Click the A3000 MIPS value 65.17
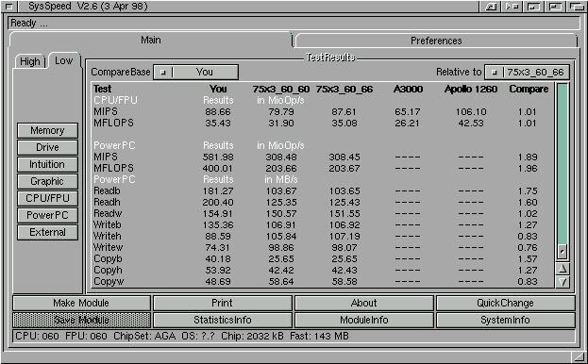This screenshot has height=364, width=588. coord(407,112)
